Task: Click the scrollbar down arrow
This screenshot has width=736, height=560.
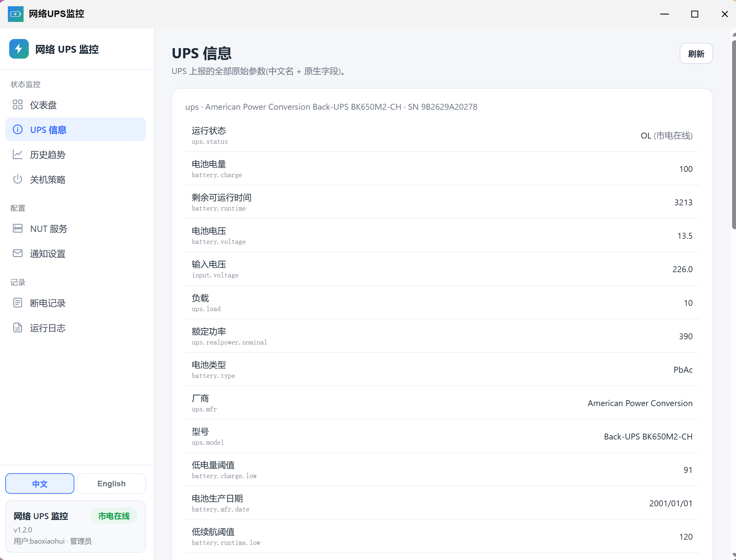Action: pyautogui.click(x=734, y=555)
